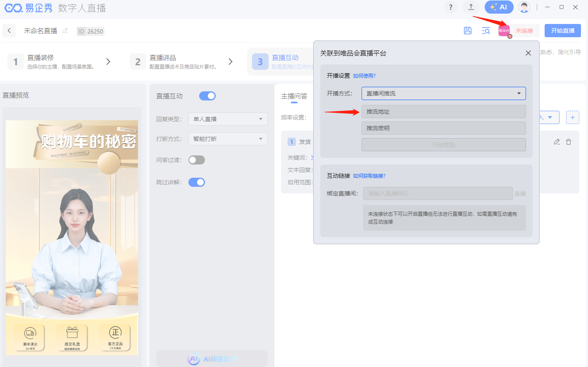Open help question mark icon
Viewport: 588px width, 367px height.
pyautogui.click(x=450, y=7)
